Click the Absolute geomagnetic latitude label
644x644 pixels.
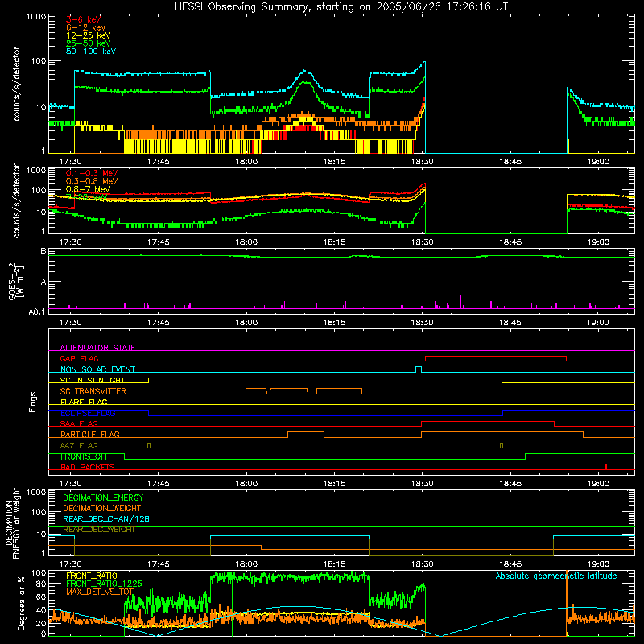pyautogui.click(x=556, y=576)
